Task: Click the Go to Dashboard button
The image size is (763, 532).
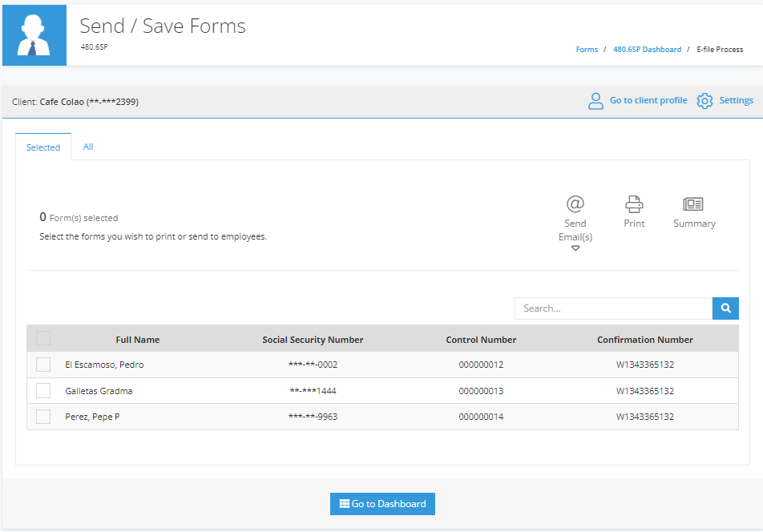Action: pyautogui.click(x=382, y=504)
